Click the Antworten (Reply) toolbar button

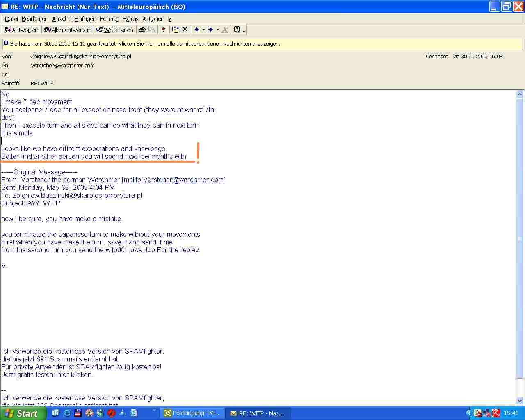coord(21,30)
